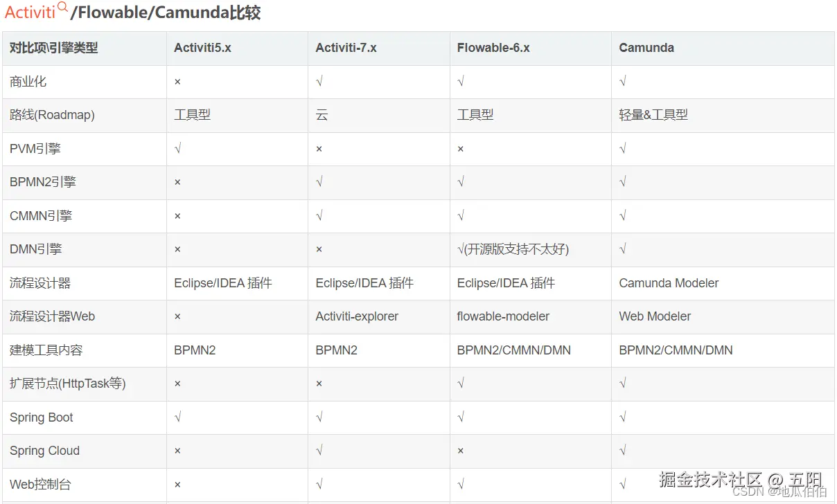This screenshot has width=837, height=504.
Task: Select the Spring Cloud row label
Action: 44,451
